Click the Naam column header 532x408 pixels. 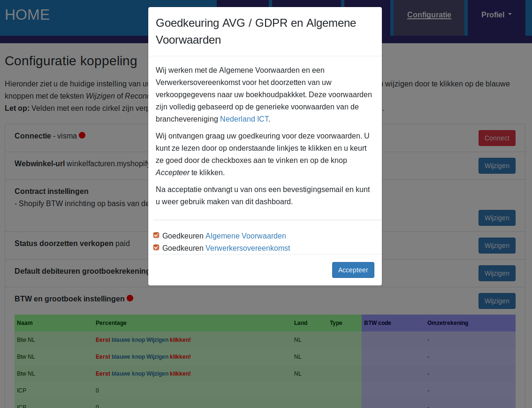tap(25, 323)
